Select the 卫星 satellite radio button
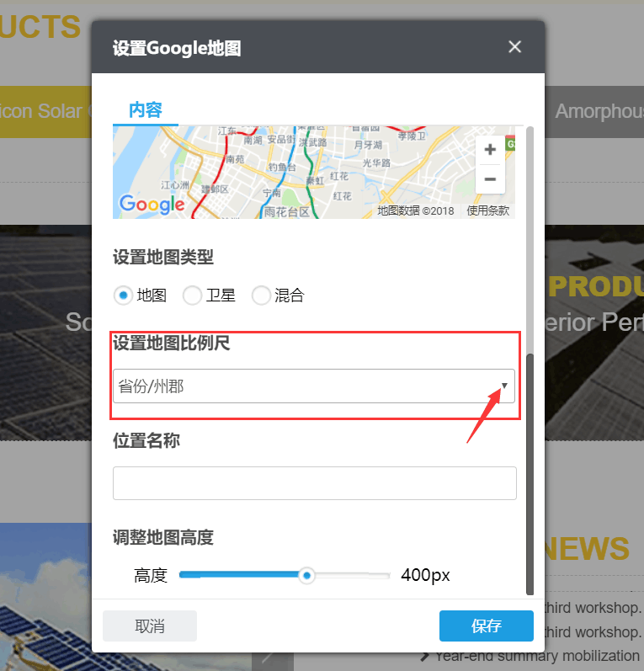 pos(193,296)
